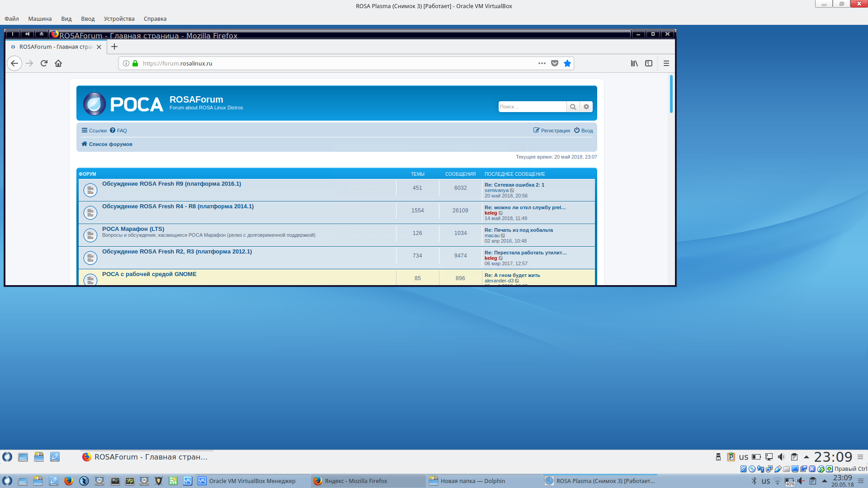
Task: Toggle the Firefox sidebar icon
Action: pyautogui.click(x=649, y=63)
